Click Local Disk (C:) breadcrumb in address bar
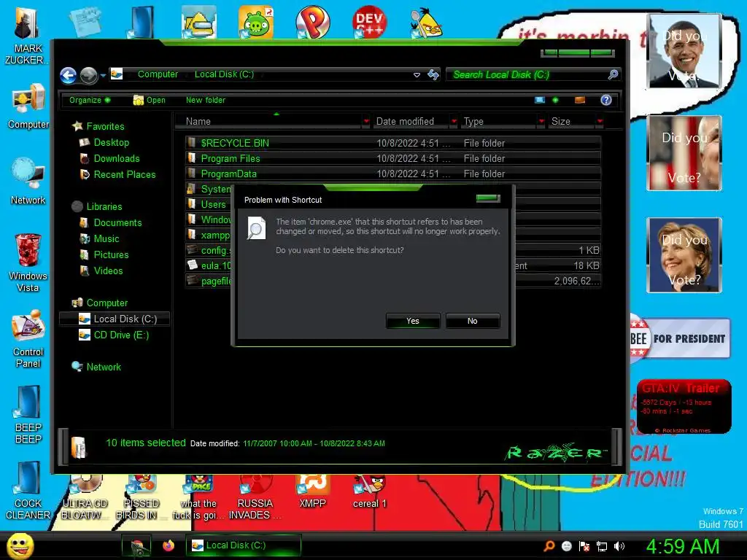This screenshot has width=747, height=560. coord(224,74)
